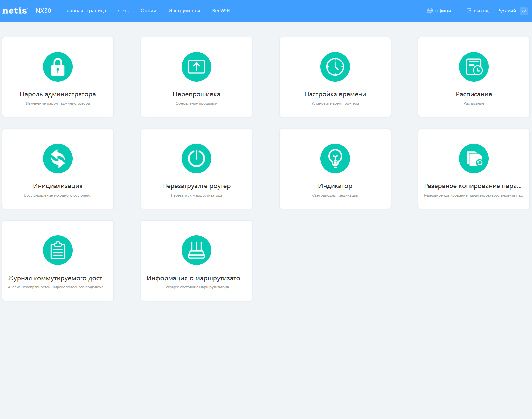
Task: Open Настройка времени title
Action: [335, 94]
